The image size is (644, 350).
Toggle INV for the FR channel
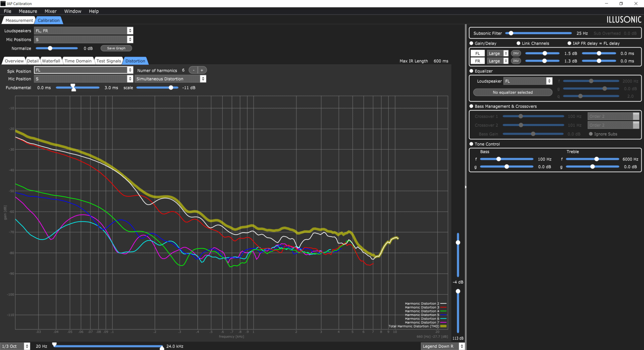[x=516, y=61]
